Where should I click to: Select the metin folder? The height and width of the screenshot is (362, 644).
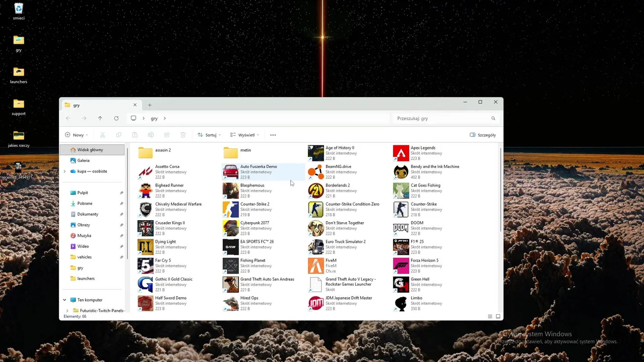230,153
